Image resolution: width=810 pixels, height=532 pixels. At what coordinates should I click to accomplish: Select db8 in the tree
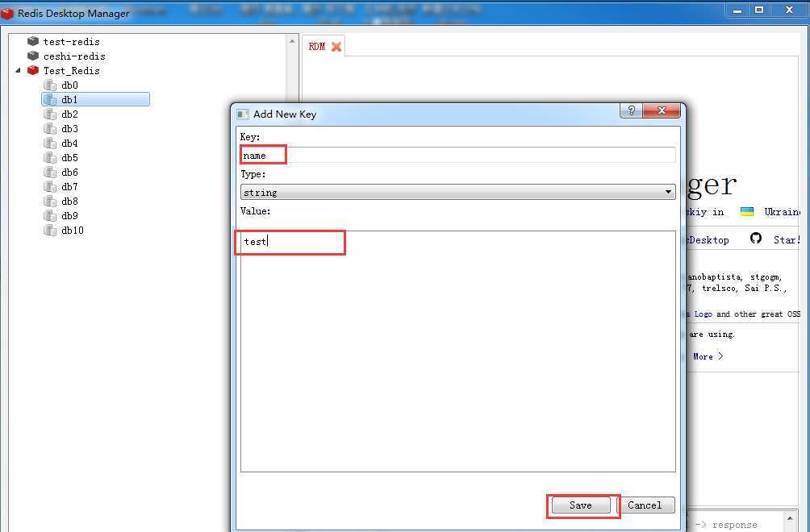(x=69, y=202)
